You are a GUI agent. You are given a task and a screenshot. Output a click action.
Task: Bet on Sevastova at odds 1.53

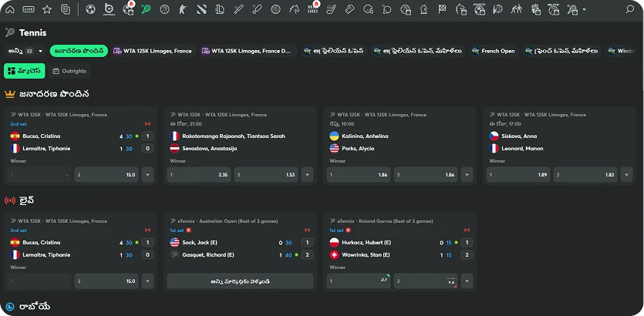coord(265,175)
